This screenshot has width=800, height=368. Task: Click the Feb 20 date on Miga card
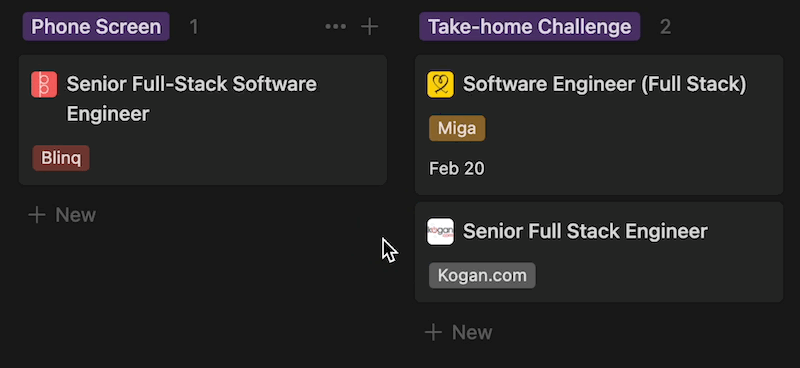[x=457, y=168]
